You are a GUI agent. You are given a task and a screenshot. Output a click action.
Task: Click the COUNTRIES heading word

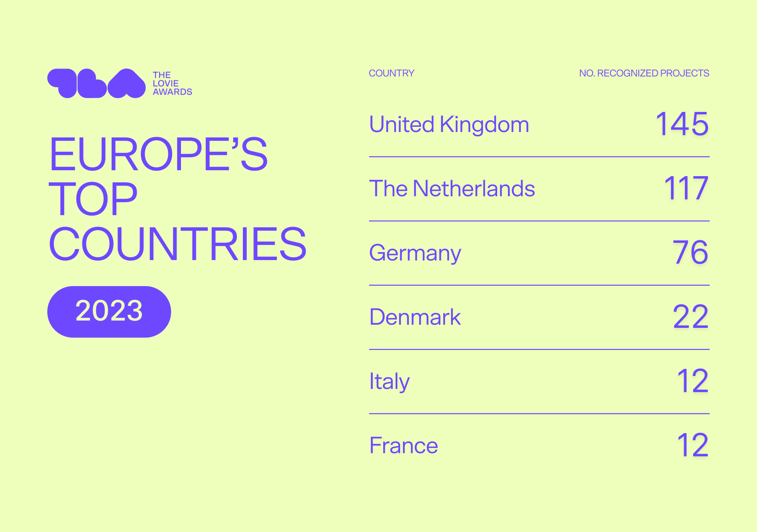pyautogui.click(x=178, y=244)
